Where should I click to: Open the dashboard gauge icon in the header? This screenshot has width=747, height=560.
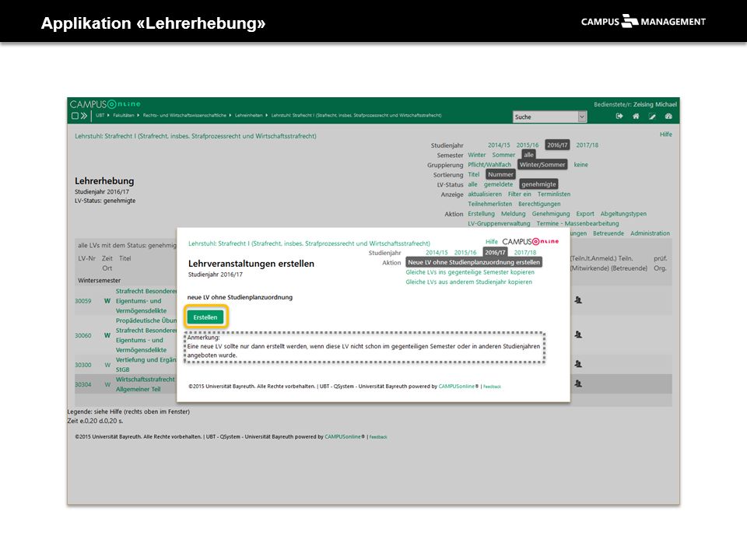pos(668,116)
